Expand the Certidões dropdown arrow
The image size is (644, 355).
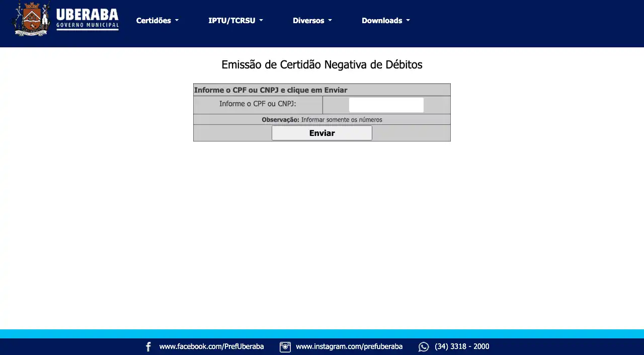coord(177,21)
